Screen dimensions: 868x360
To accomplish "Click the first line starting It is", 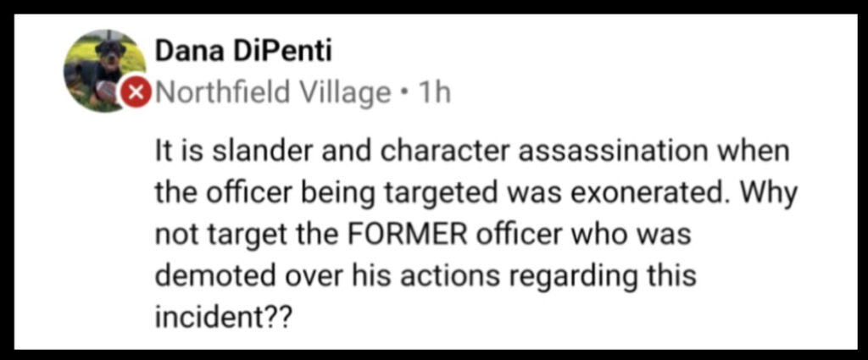I will (473, 152).
